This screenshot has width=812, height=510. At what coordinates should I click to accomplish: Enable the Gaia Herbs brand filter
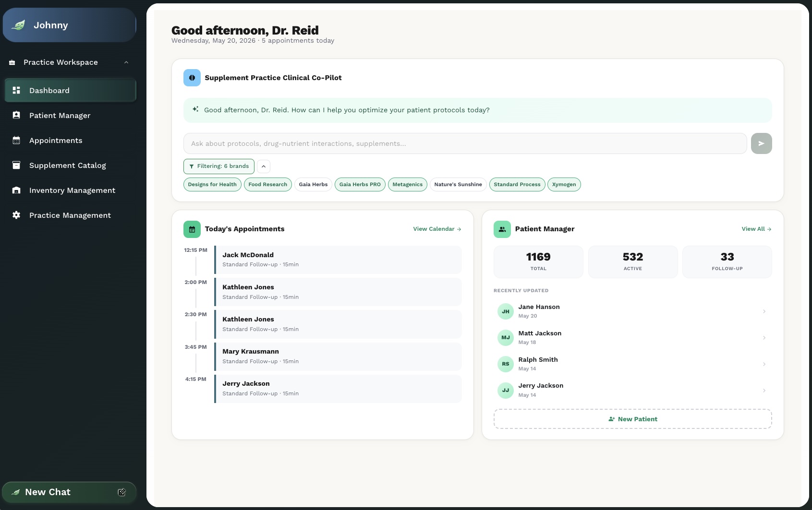(x=313, y=185)
